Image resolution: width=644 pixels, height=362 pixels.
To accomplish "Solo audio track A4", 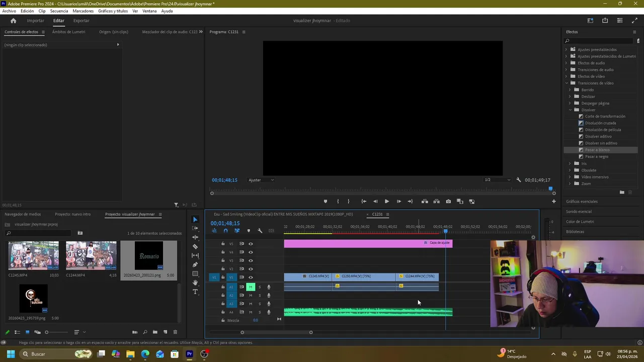I will [260, 312].
